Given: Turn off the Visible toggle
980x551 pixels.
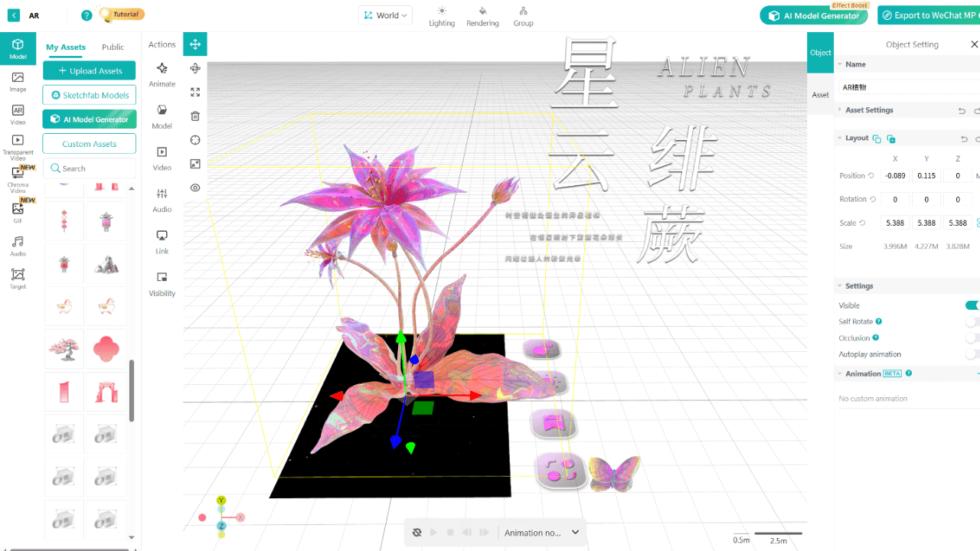Looking at the screenshot, I should 973,305.
